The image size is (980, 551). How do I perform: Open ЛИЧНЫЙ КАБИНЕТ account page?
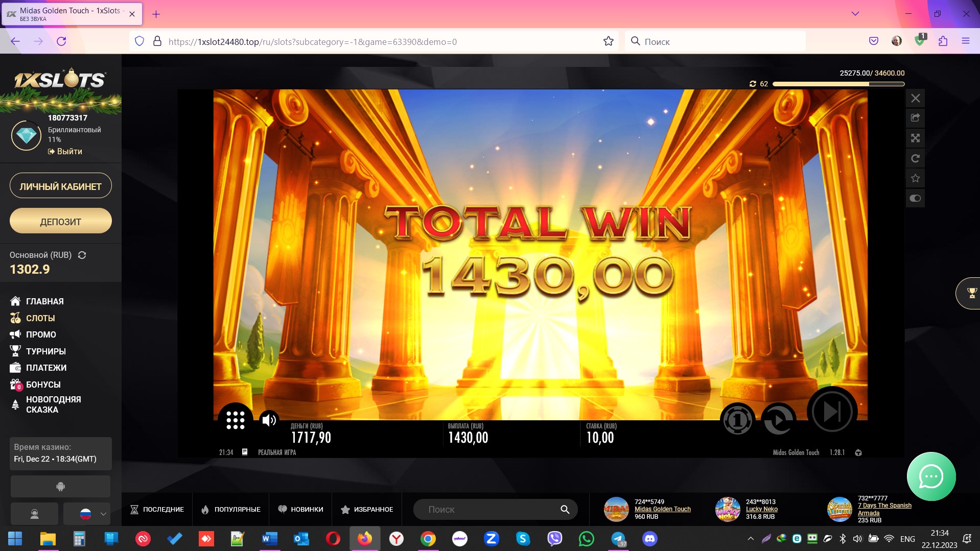pyautogui.click(x=60, y=186)
